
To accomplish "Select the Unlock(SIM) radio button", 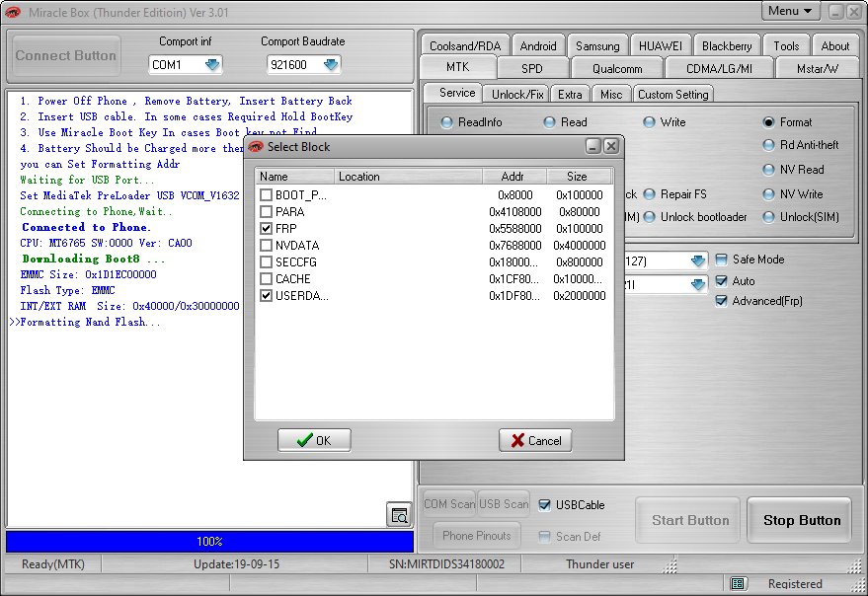I will tap(768, 217).
